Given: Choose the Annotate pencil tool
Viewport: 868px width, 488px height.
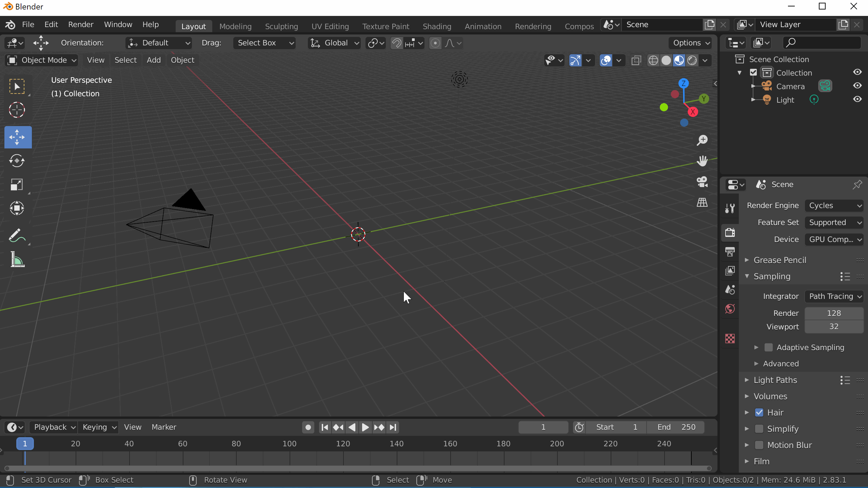Looking at the screenshot, I should point(17,236).
